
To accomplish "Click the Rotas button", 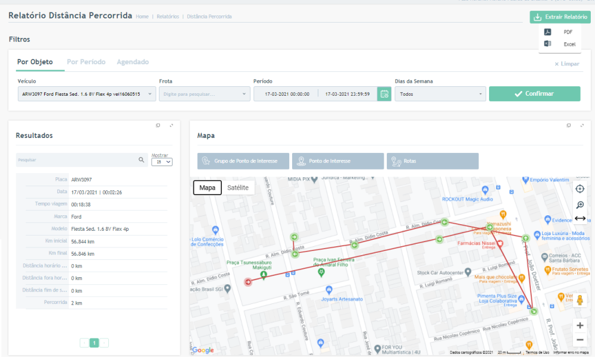I will coord(433,161).
